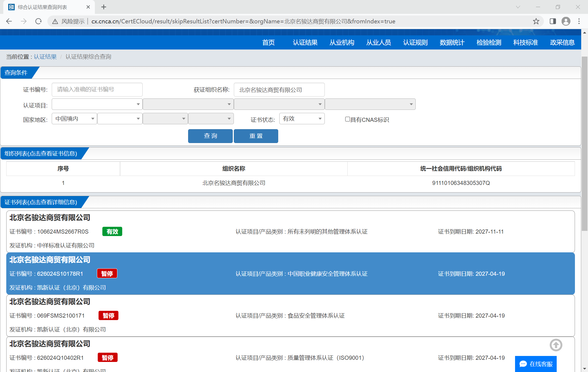Click the back-to-top arrow icon
The image size is (588, 372).
[556, 345]
